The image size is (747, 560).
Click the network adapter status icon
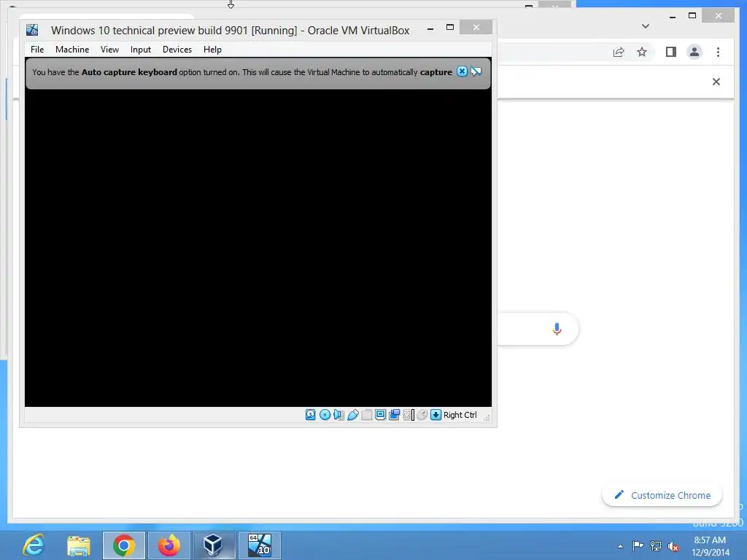pyautogui.click(x=338, y=415)
